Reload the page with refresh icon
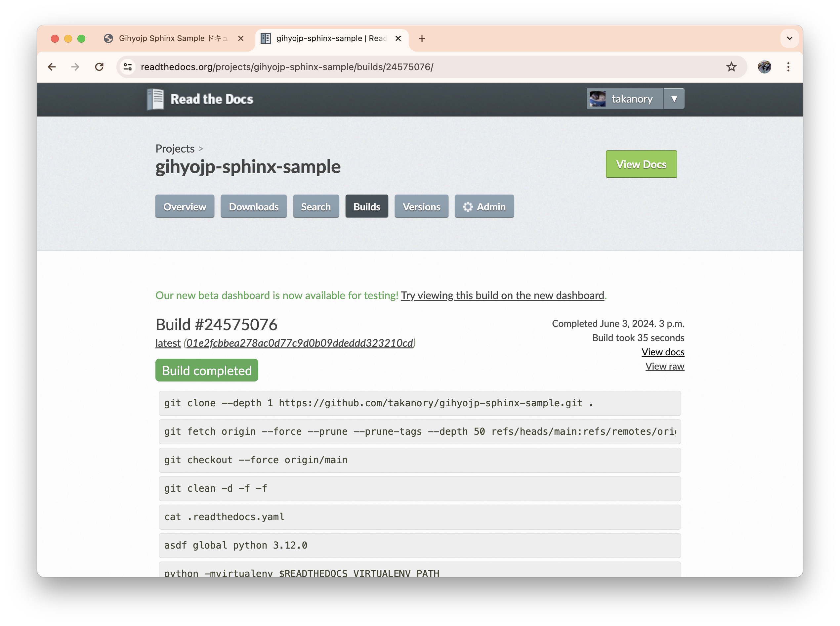Screen dimensions: 840x626 coord(99,67)
